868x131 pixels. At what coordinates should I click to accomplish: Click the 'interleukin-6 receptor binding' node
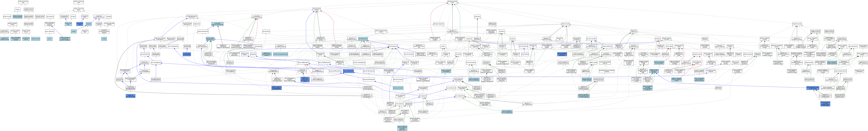[x=5, y=39]
